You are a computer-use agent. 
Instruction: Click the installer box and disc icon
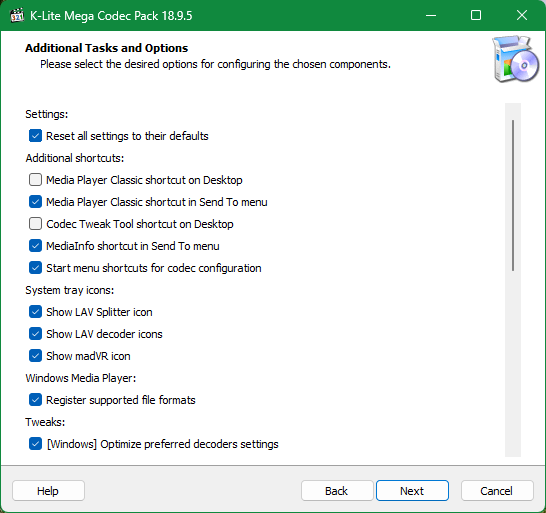tap(515, 59)
